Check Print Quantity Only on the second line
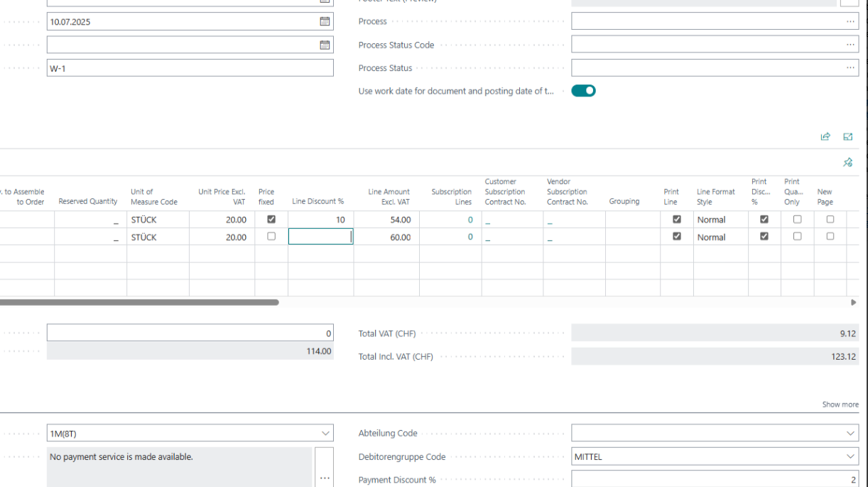 [797, 237]
